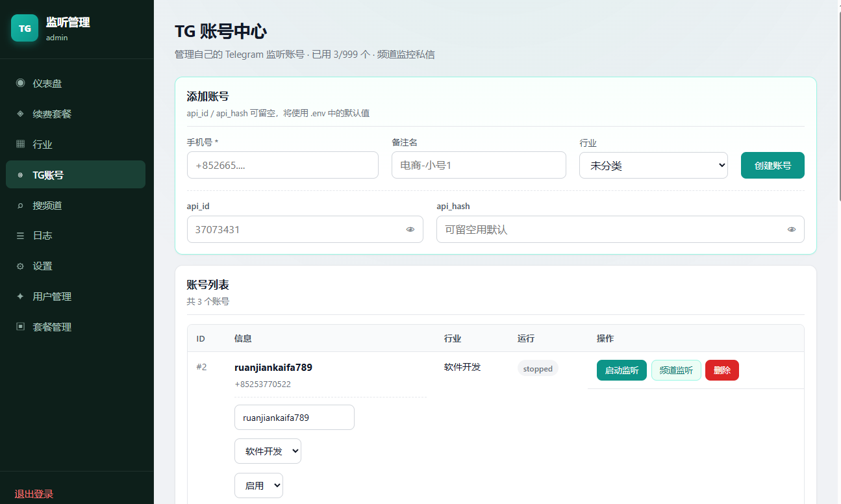Click the 日志 list icon
This screenshot has width=841, height=504.
click(x=20, y=236)
